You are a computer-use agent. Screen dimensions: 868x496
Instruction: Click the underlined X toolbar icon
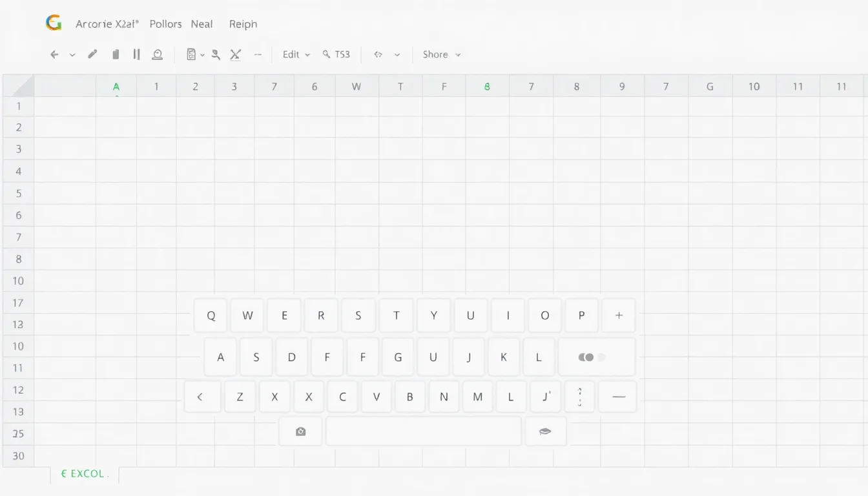[235, 54]
